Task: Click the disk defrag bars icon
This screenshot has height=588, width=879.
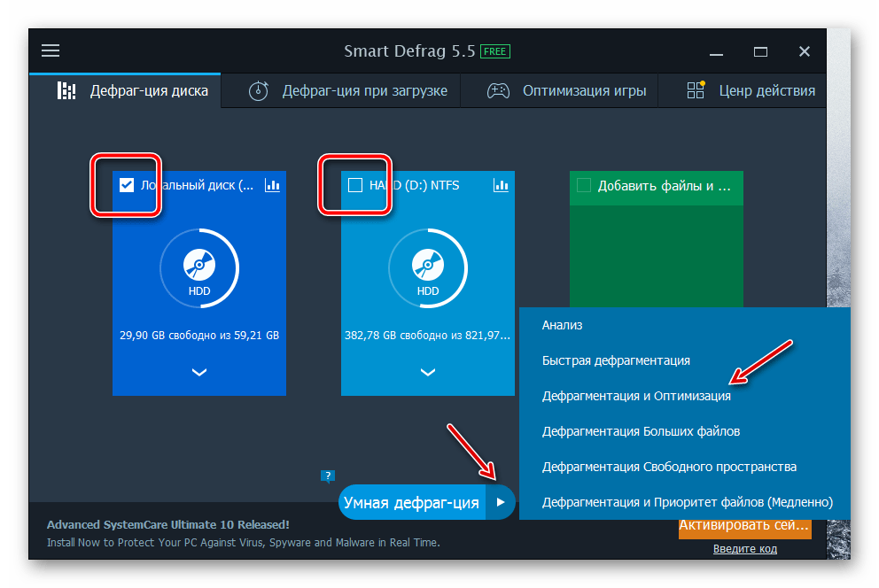Action: pyautogui.click(x=66, y=90)
